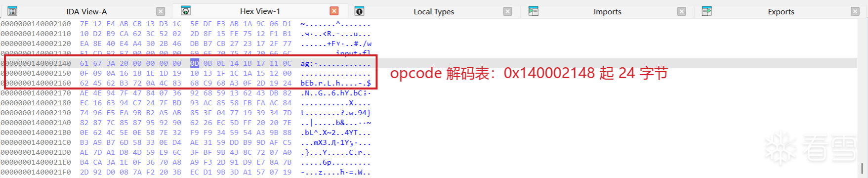Select the highlighted byte 0D at 0x140002148

(x=195, y=63)
